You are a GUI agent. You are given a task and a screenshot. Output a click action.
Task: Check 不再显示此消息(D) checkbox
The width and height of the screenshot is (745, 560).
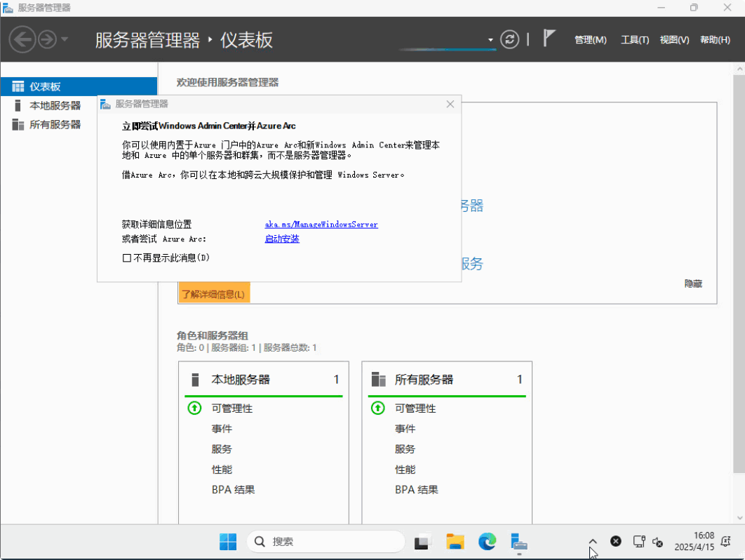pos(127,258)
